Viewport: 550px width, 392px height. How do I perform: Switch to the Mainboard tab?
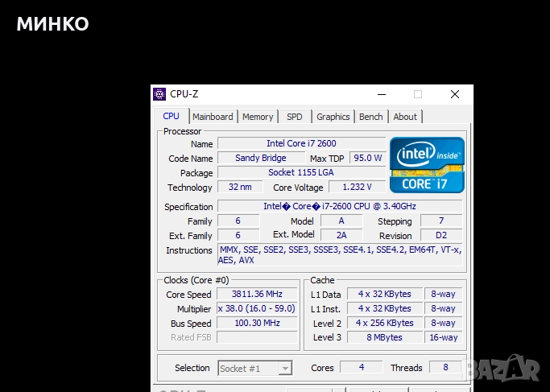(213, 117)
